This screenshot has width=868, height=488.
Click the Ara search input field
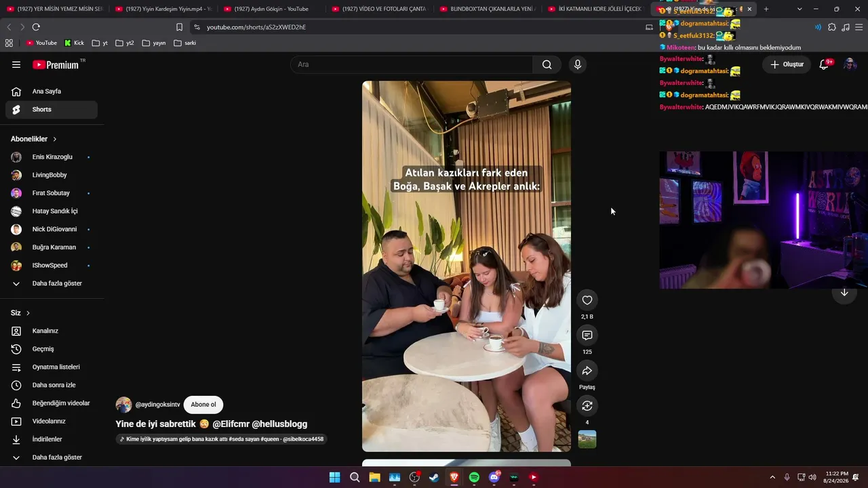pos(412,64)
